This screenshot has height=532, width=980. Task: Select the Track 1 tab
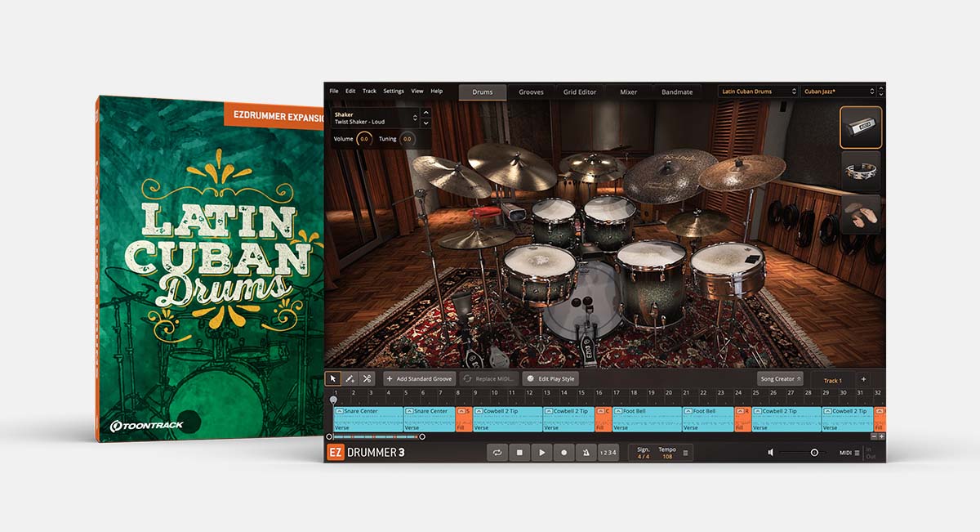pos(832,380)
